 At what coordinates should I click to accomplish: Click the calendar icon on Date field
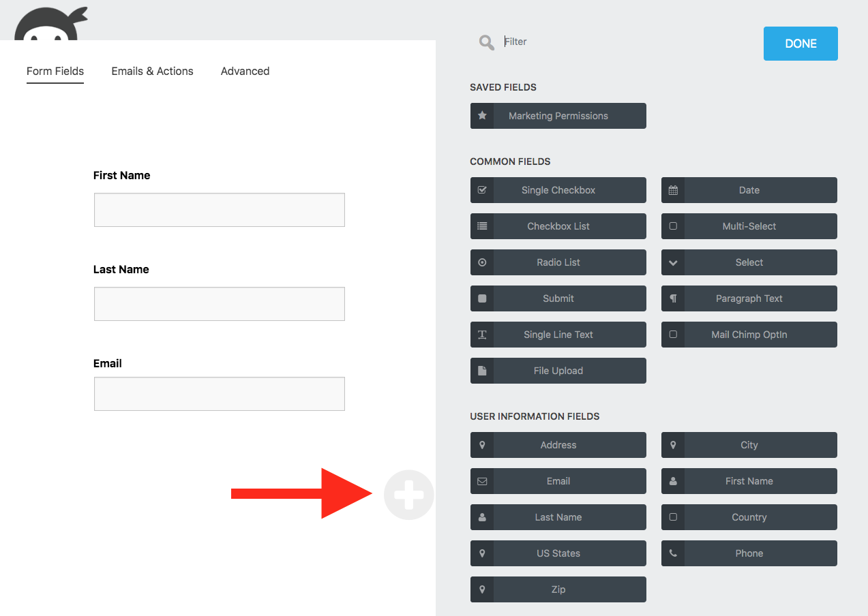[673, 190]
